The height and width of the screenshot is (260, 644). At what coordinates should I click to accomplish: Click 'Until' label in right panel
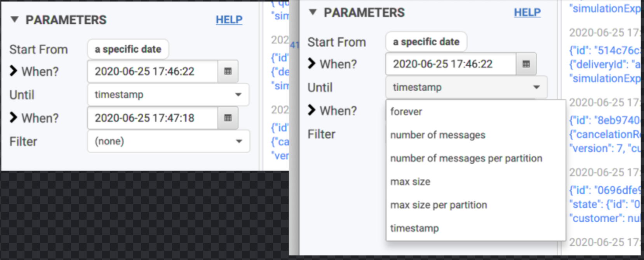tap(320, 87)
